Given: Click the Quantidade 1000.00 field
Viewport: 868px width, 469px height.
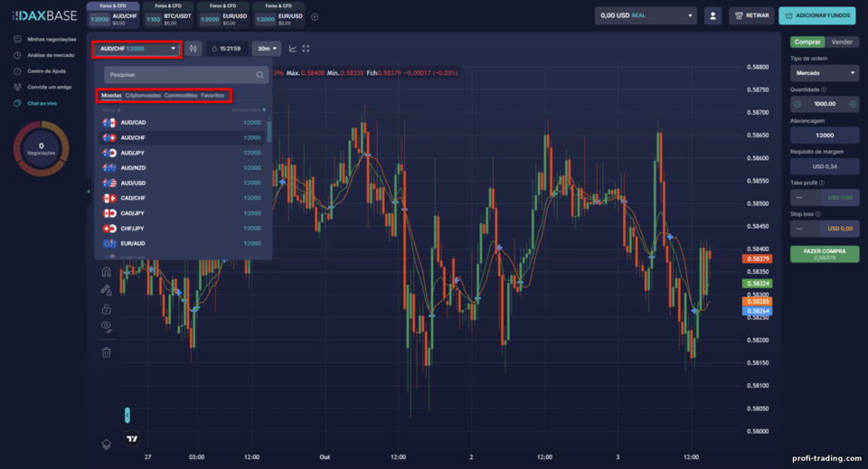Looking at the screenshot, I should pyautogui.click(x=825, y=104).
